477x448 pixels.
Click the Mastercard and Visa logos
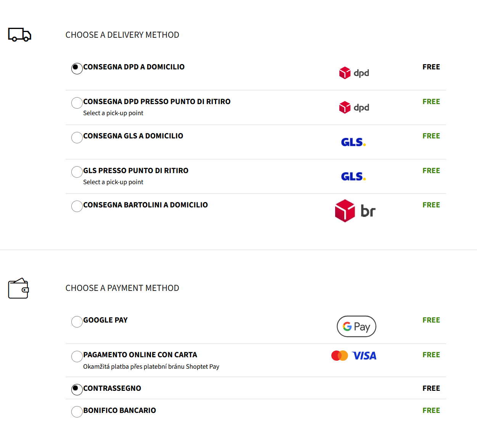(353, 356)
